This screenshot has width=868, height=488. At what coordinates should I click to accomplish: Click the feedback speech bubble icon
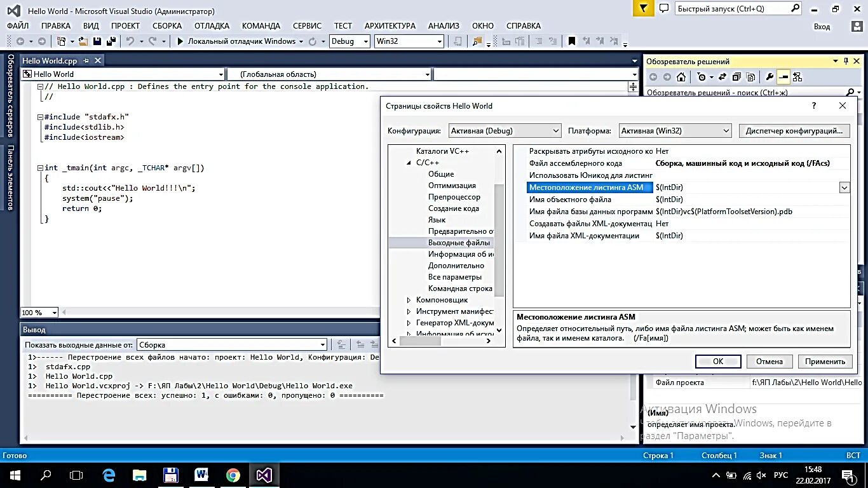pyautogui.click(x=664, y=8)
